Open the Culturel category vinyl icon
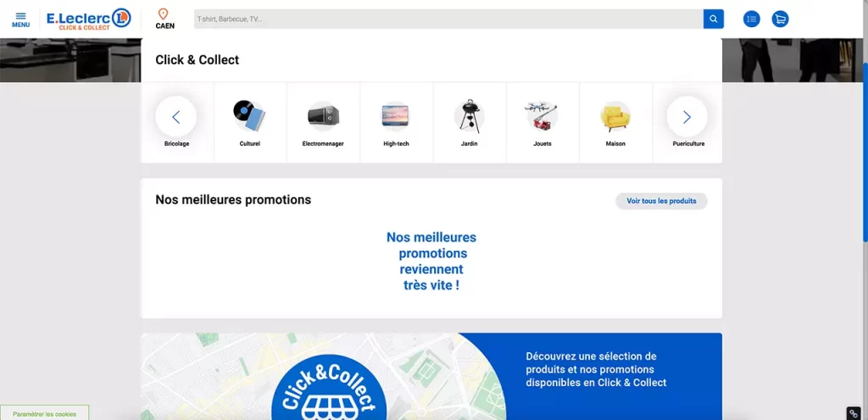868x420 pixels. point(250,116)
